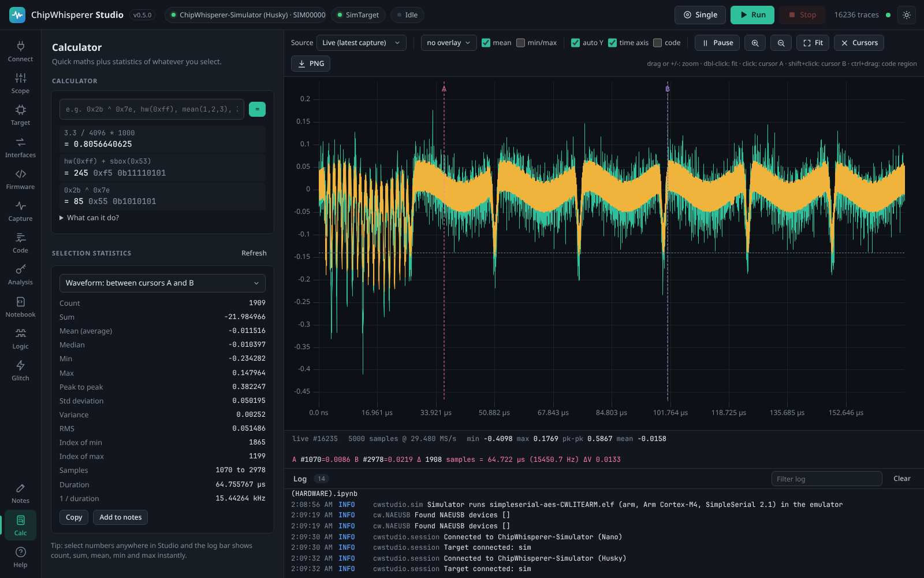Click the SimTarget status chip
This screenshot has width=924, height=578.
pyautogui.click(x=358, y=15)
